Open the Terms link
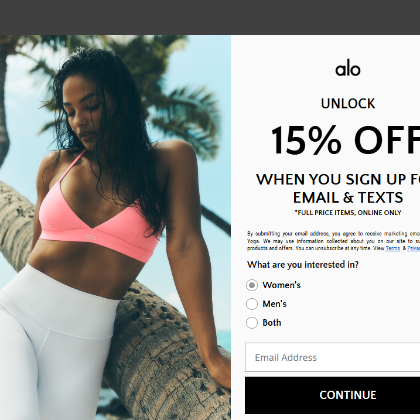420x420 pixels. (393, 248)
